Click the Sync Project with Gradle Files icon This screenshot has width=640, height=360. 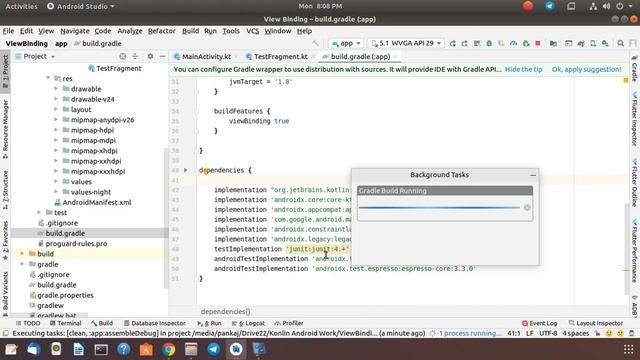click(x=581, y=43)
